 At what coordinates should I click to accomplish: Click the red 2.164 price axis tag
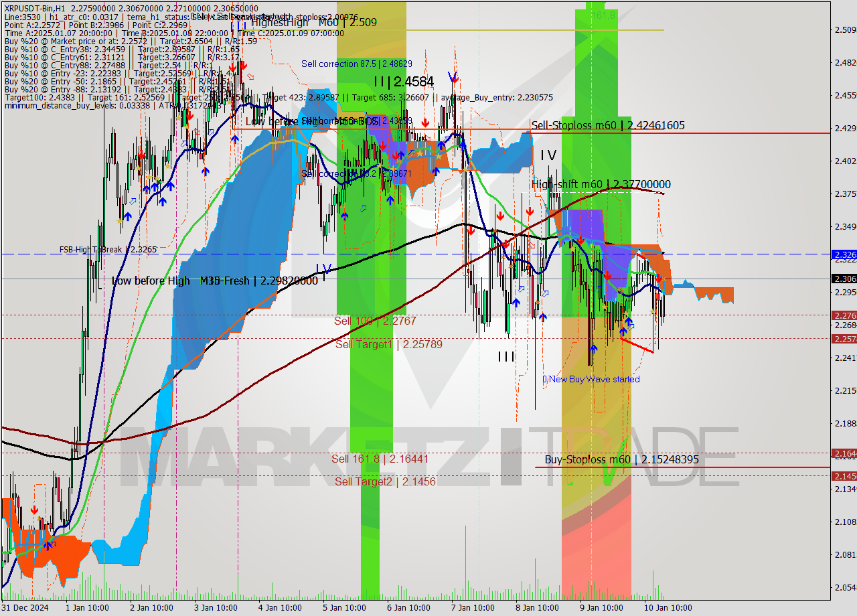click(x=844, y=453)
